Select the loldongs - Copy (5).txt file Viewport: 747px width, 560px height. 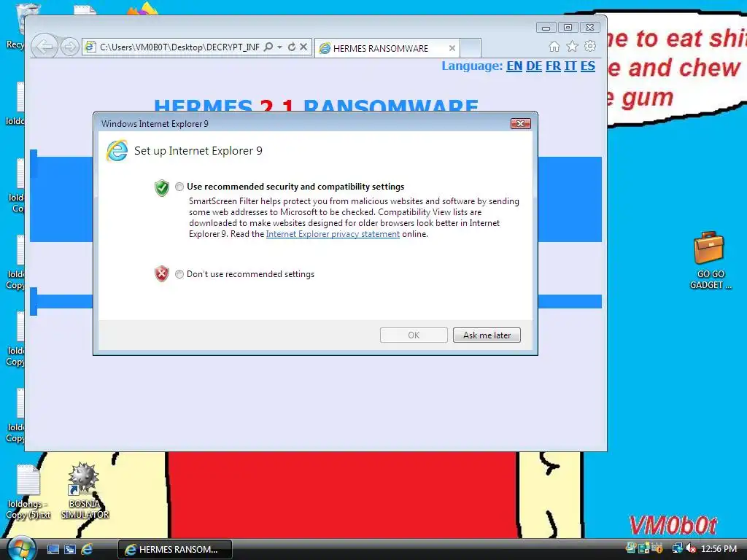click(x=28, y=492)
